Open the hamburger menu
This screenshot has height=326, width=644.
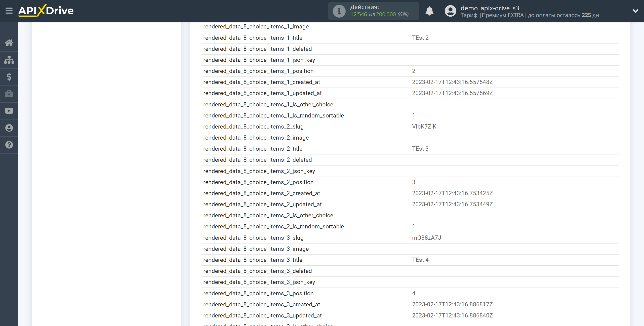(9, 11)
